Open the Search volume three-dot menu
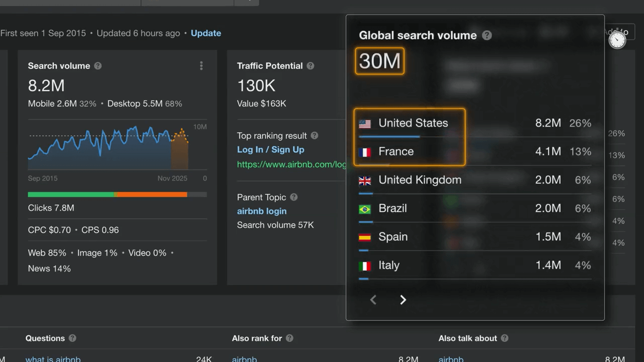 pos(201,66)
